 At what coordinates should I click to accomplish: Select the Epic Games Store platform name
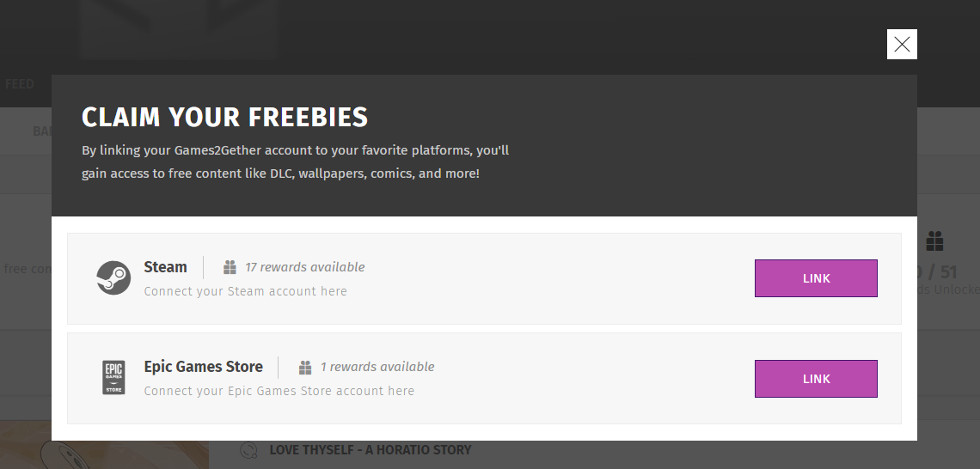point(203,367)
